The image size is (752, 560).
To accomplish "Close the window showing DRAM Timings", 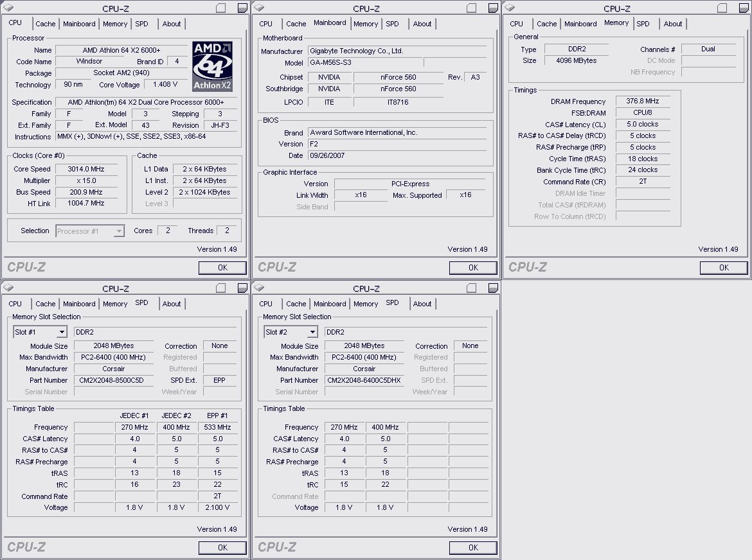I will point(744,8).
